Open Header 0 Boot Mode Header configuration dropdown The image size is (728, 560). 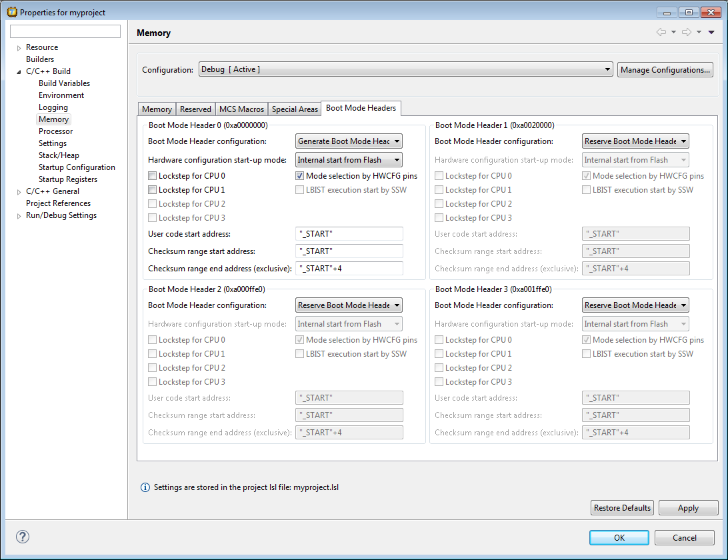tap(349, 141)
